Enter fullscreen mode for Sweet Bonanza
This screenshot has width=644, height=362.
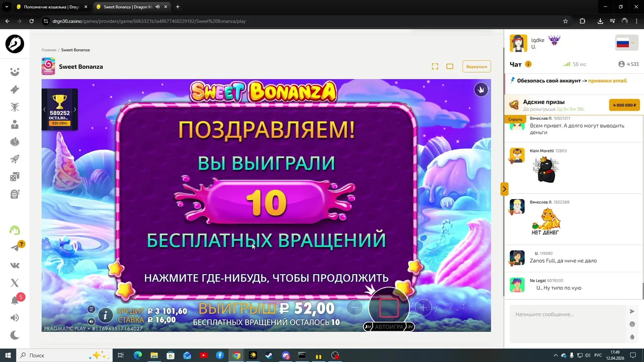tap(435, 66)
